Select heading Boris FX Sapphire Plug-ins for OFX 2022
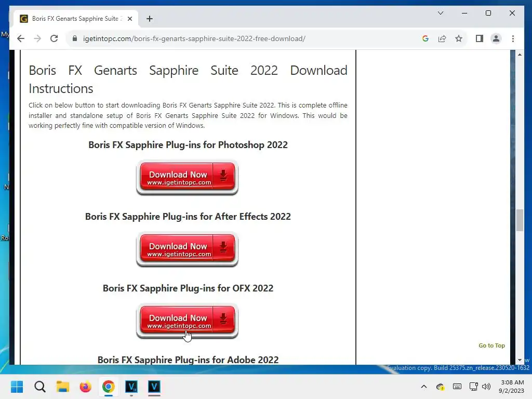 188,288
